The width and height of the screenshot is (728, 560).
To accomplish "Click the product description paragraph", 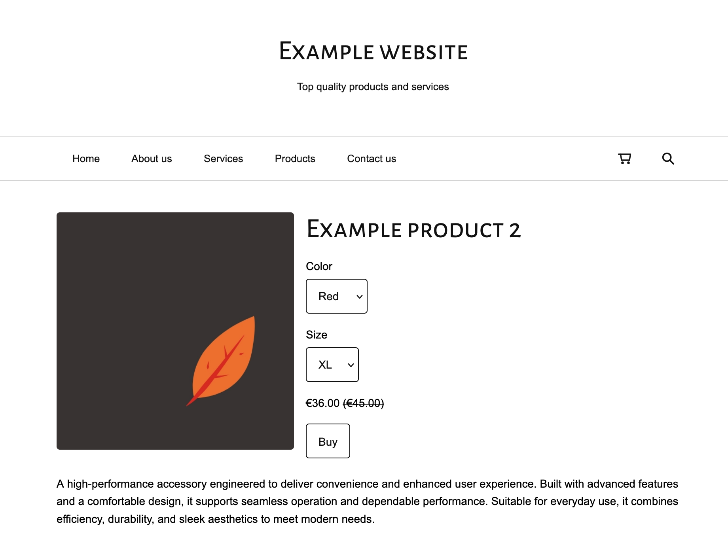I will (367, 501).
